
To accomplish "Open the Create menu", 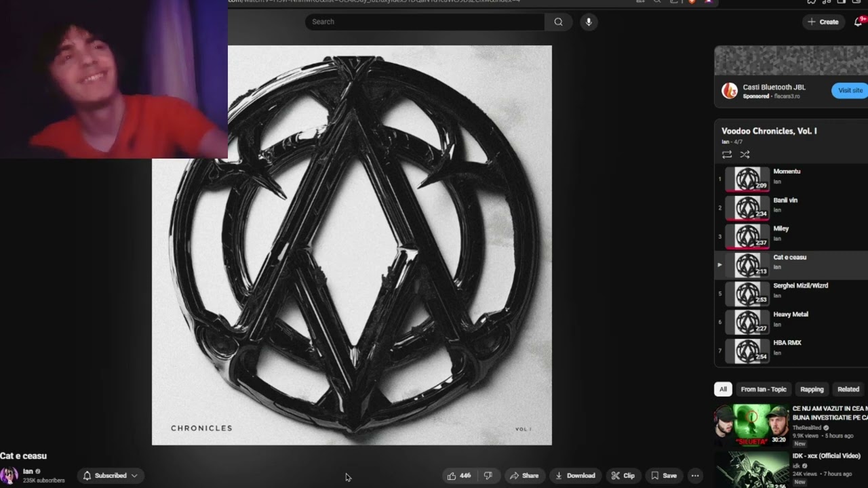I will pyautogui.click(x=823, y=22).
